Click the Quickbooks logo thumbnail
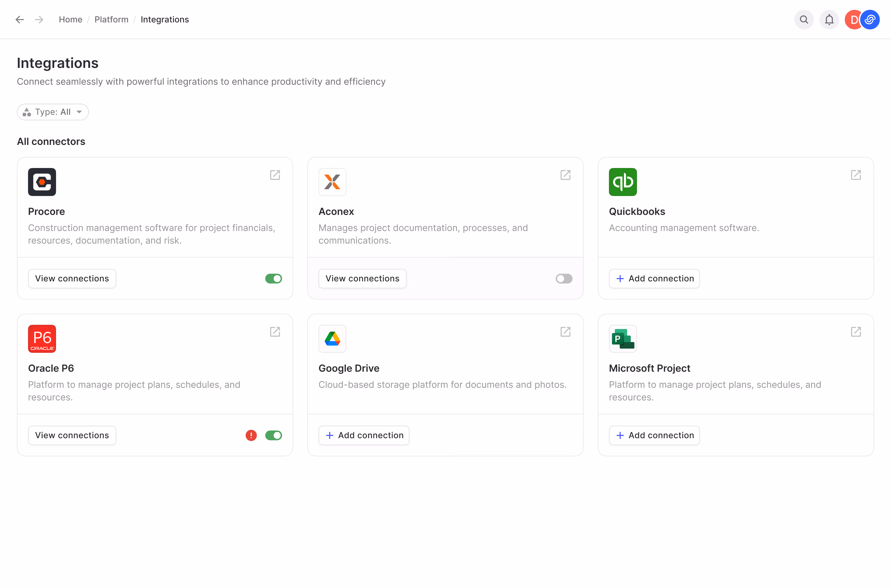891x588 pixels. click(x=623, y=182)
